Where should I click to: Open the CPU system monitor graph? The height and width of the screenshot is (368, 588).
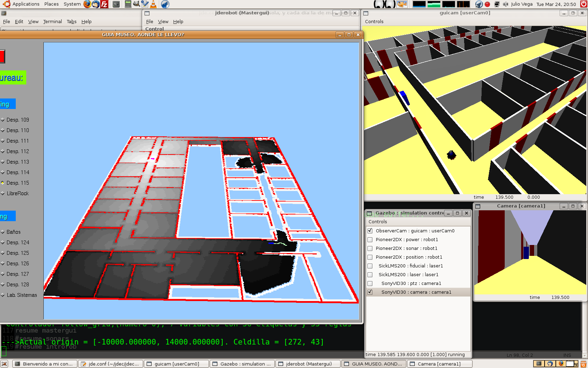[x=419, y=4]
